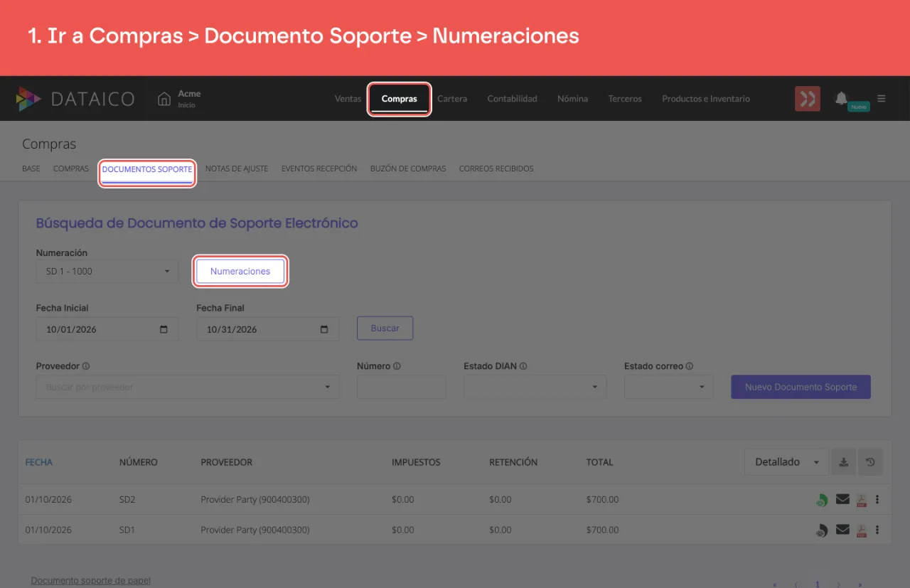Click the Buscar button

(x=385, y=328)
